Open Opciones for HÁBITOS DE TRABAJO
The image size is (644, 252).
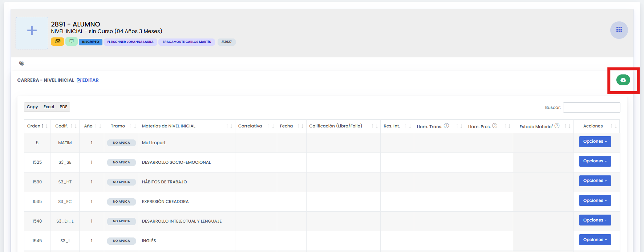click(x=595, y=181)
